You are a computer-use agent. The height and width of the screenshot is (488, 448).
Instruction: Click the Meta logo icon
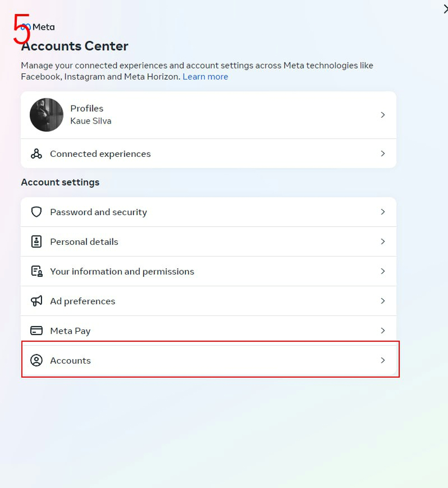pyautogui.click(x=26, y=27)
